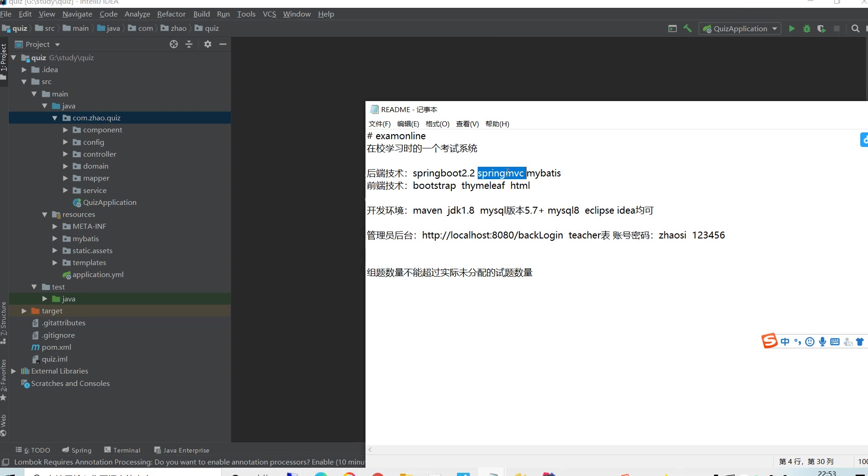
Task: Open Search Everywhere magnifier icon
Action: click(855, 28)
